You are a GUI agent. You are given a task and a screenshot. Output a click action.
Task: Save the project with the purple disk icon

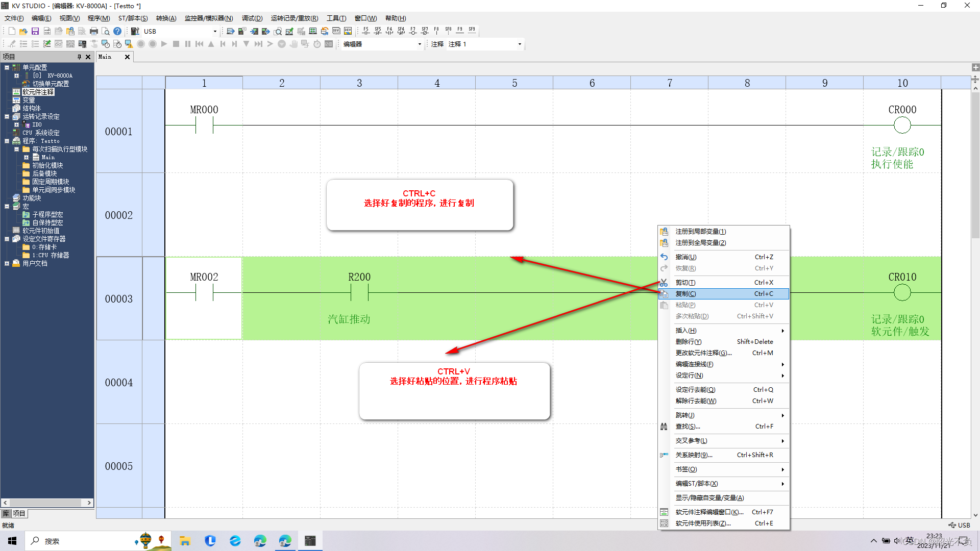(x=35, y=31)
